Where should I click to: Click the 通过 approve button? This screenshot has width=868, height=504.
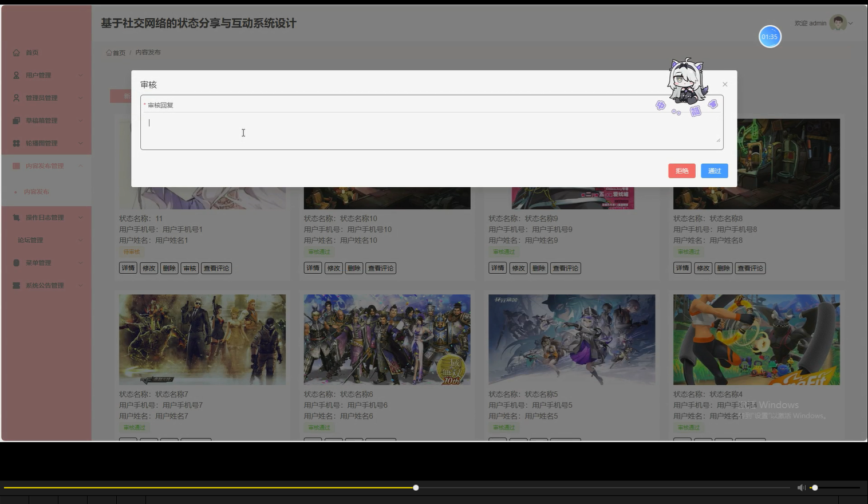pyautogui.click(x=714, y=171)
